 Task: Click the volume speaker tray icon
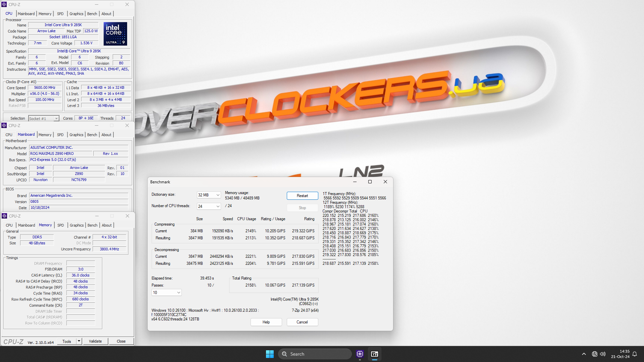point(603,354)
